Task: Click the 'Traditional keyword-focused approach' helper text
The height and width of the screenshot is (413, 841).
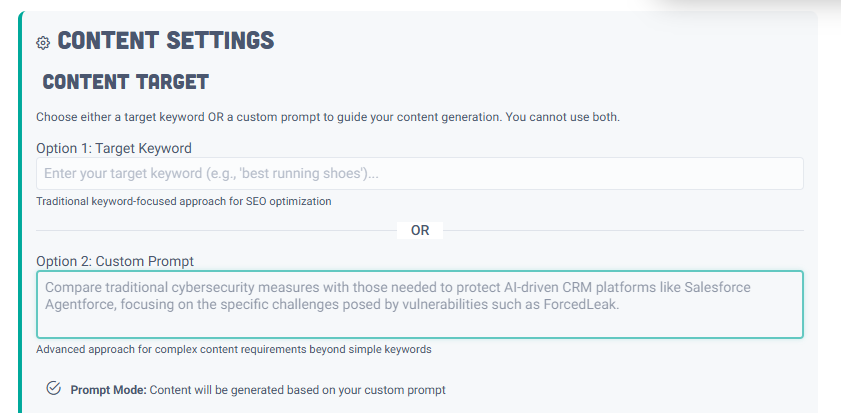Action: [x=183, y=201]
